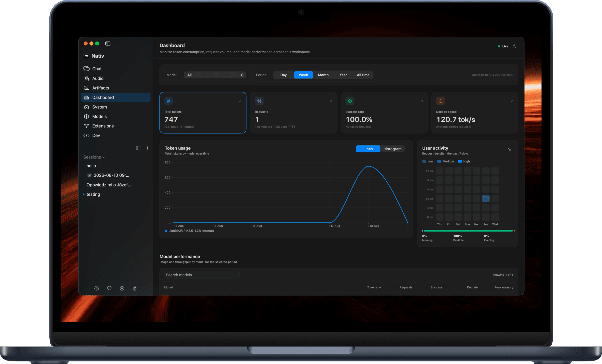Select the Requests metric card
This screenshot has width=602, height=364.
293,113
